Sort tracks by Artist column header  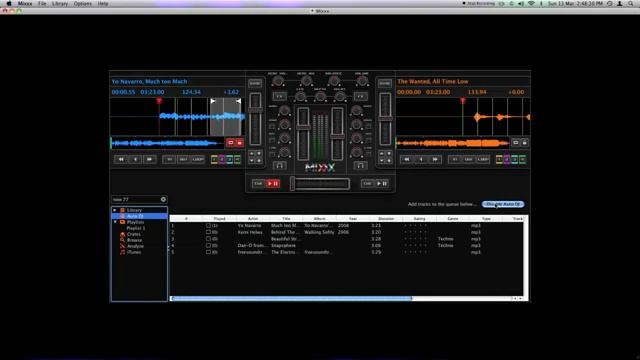(253, 219)
